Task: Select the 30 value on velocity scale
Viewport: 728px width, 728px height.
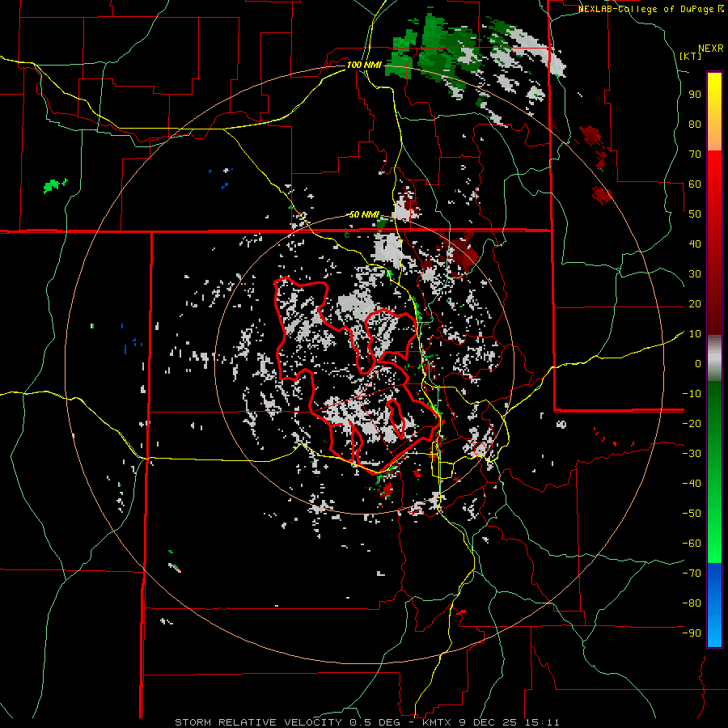Action: pyautogui.click(x=695, y=274)
